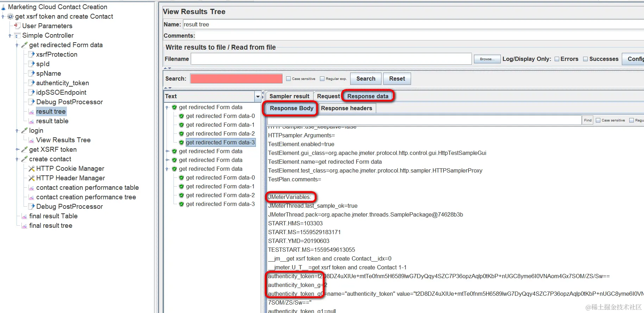Click green success icon of highlighted get redirected Form data-3
Viewport: 644px width, 313px height.
182,143
